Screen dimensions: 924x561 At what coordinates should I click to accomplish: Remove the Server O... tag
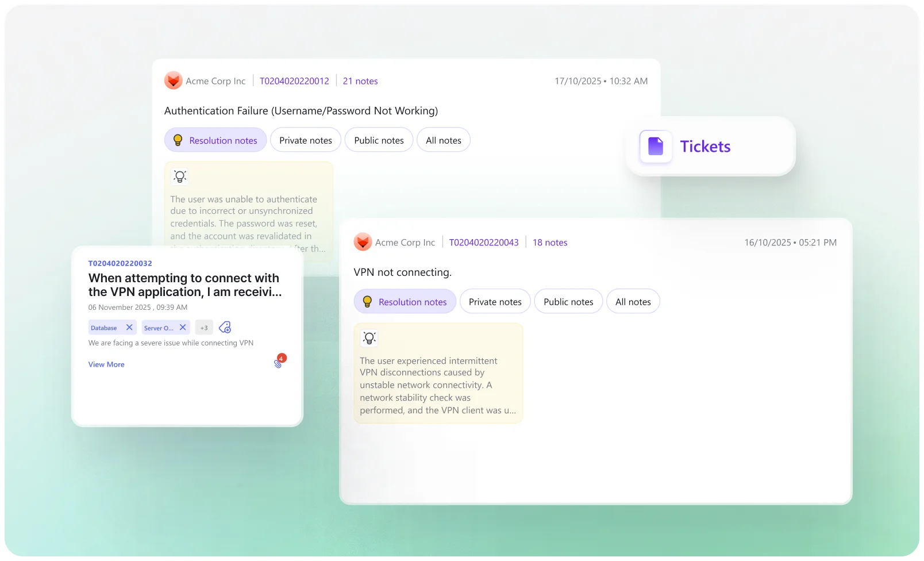[x=183, y=327]
